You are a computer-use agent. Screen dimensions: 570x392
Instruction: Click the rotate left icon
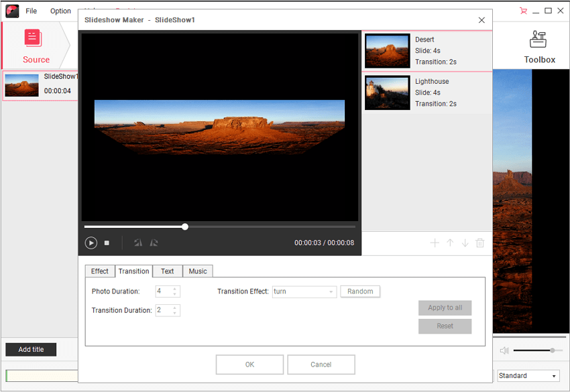(x=138, y=243)
